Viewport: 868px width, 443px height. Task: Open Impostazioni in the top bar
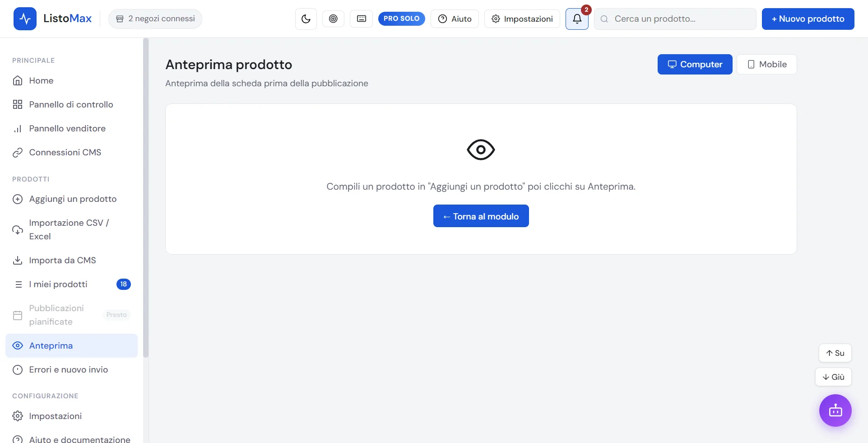tap(522, 19)
